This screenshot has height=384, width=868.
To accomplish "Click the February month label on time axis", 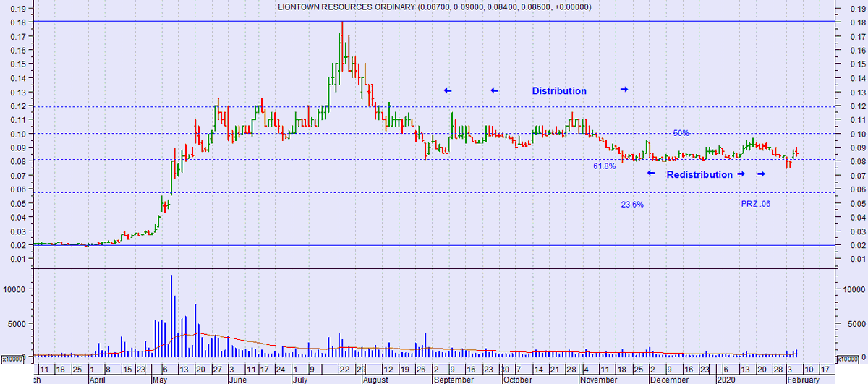I will pos(803,379).
